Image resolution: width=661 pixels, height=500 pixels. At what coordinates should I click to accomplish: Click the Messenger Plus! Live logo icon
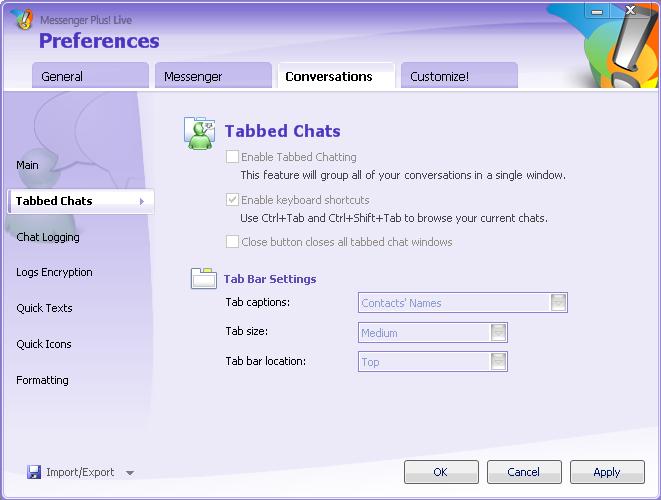[x=20, y=20]
